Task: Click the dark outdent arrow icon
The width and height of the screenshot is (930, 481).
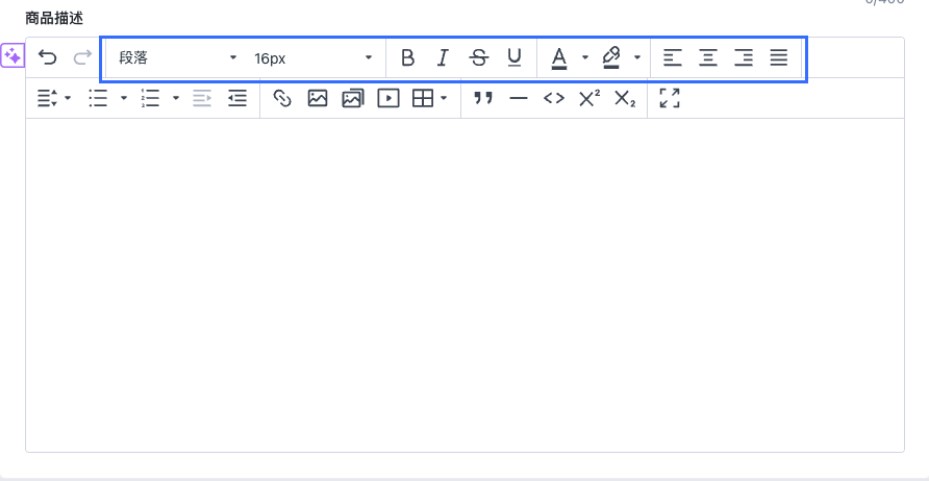Action: [237, 98]
